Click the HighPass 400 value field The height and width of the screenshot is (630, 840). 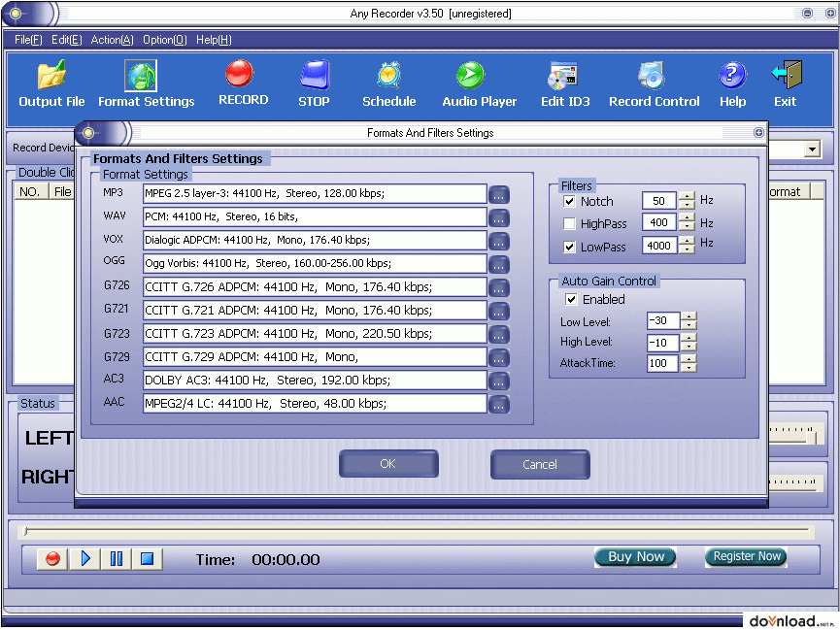click(x=659, y=222)
